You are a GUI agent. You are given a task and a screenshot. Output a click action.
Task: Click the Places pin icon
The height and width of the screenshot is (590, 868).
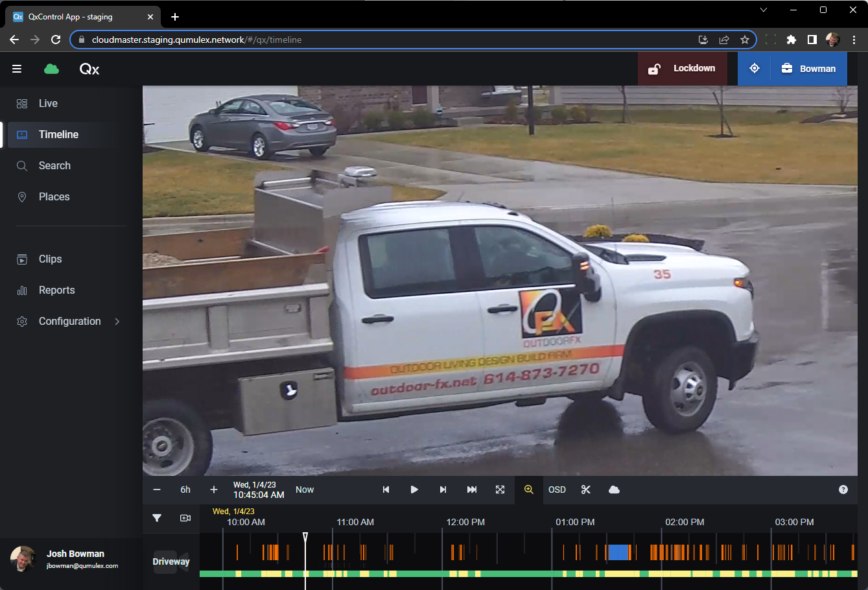[22, 197]
